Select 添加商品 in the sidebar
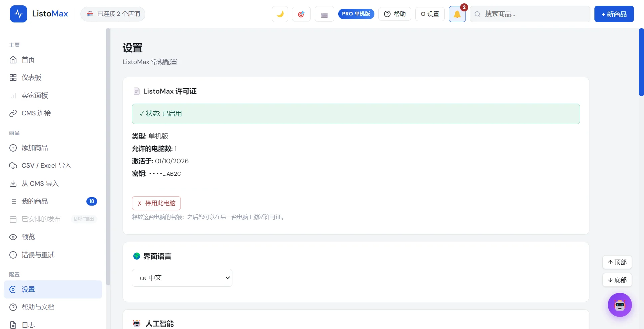Image resolution: width=644 pixels, height=329 pixels. point(53,148)
